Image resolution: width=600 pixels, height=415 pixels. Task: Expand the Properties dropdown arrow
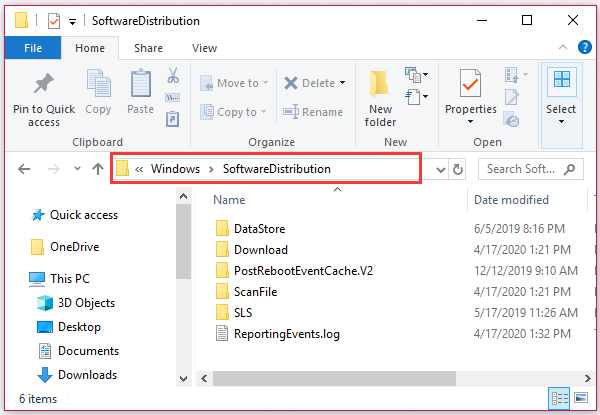470,122
